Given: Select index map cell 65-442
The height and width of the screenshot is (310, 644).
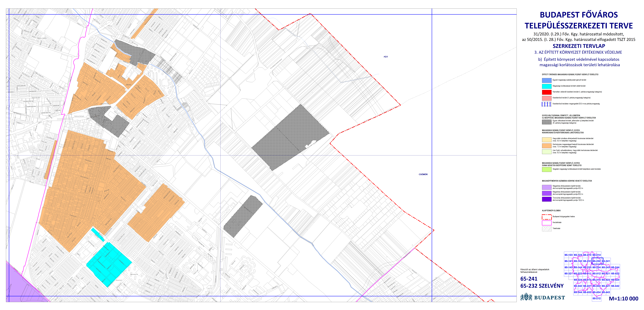Looking at the screenshot, I should [615, 286].
